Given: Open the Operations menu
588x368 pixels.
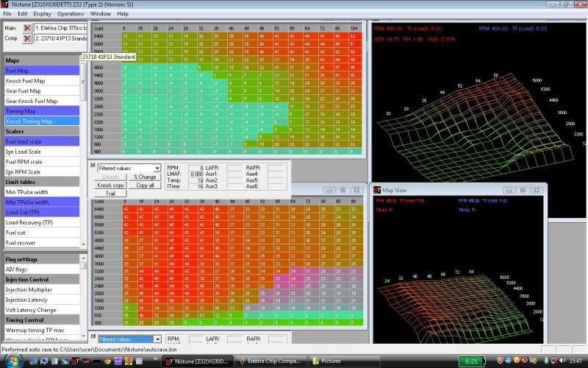Looking at the screenshot, I should point(71,13).
